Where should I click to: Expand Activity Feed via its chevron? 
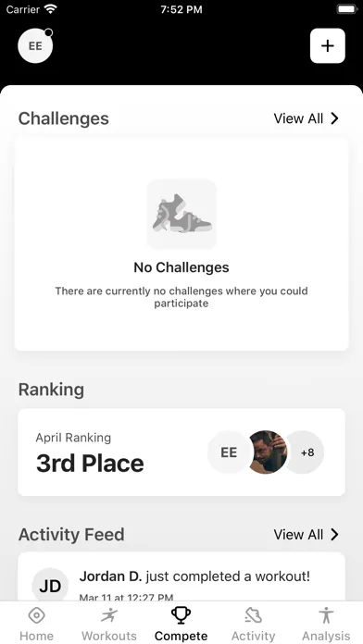click(x=334, y=534)
